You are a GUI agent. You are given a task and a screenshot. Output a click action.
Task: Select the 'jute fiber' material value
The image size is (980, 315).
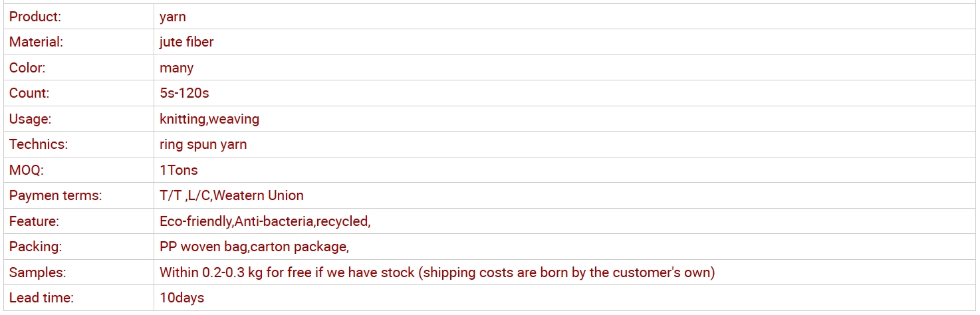pos(187,42)
